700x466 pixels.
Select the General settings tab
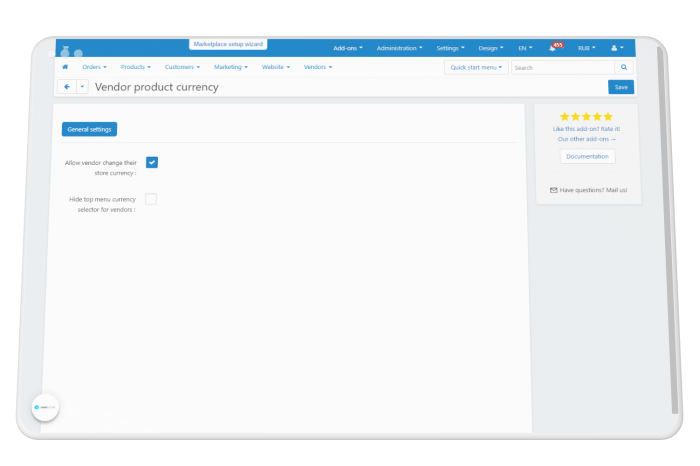click(89, 129)
